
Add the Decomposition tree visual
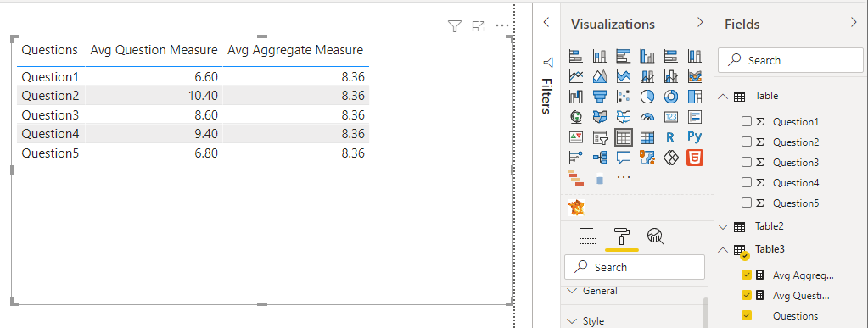[x=600, y=158]
